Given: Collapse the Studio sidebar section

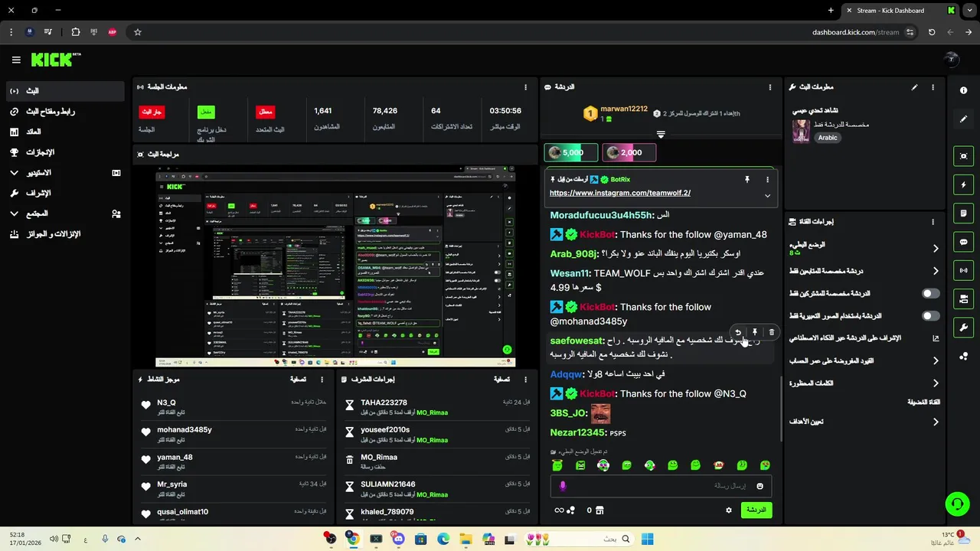Looking at the screenshot, I should click(x=15, y=173).
